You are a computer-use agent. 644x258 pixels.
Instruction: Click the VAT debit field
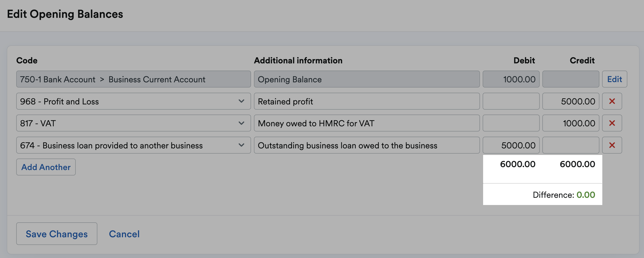click(511, 123)
